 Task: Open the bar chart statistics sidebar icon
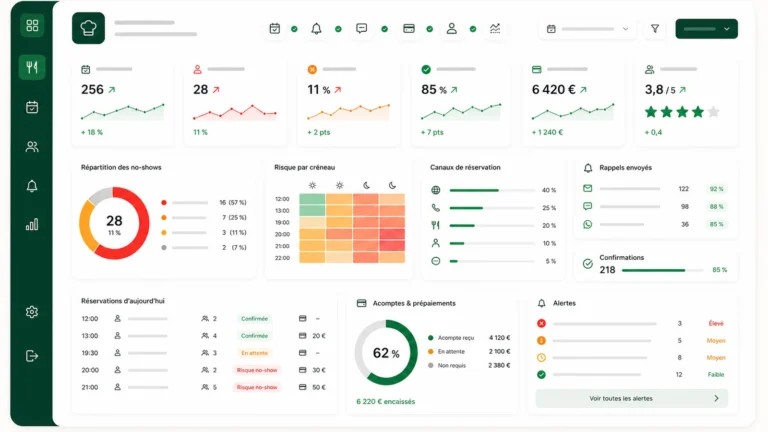(32, 225)
